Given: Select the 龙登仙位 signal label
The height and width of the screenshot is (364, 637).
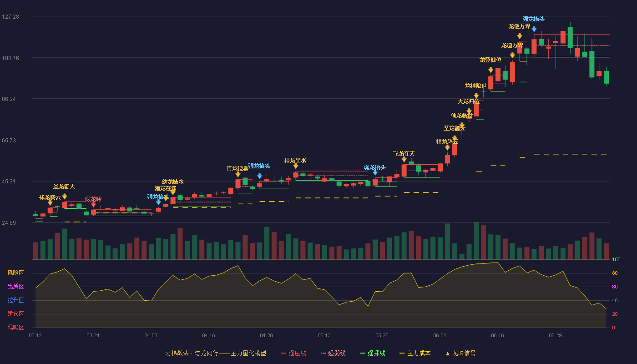Looking at the screenshot, I should point(490,60).
